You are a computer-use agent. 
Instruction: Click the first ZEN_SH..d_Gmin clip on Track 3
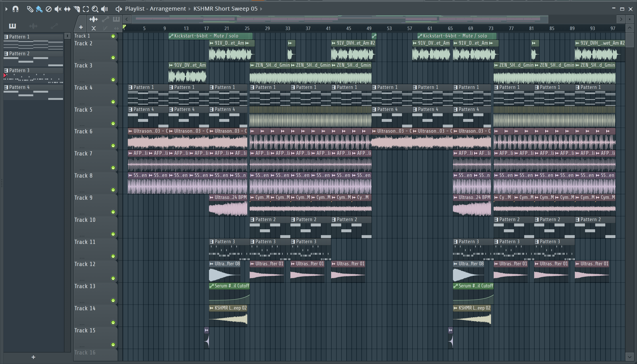(270, 73)
